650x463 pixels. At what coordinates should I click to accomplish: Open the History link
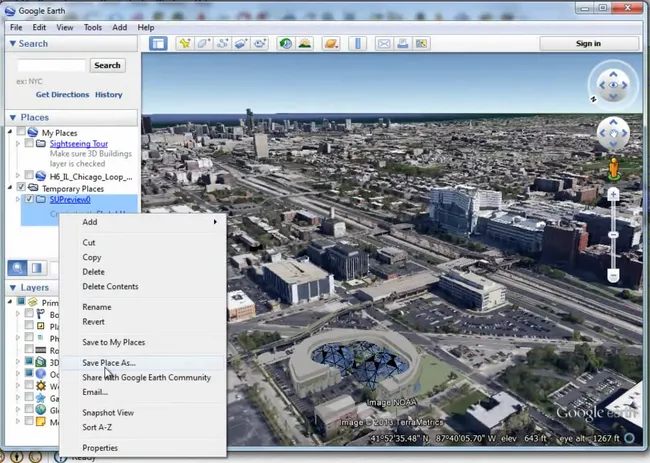(x=109, y=95)
